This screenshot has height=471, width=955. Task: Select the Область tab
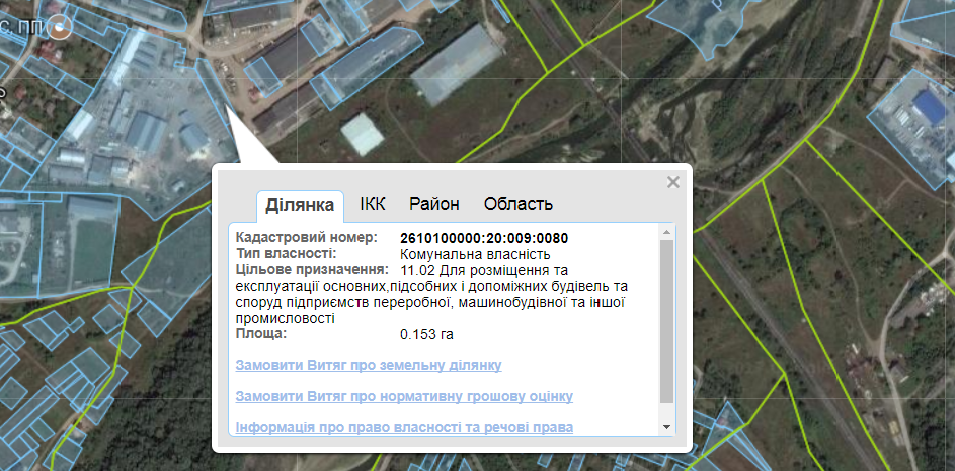pyautogui.click(x=518, y=204)
